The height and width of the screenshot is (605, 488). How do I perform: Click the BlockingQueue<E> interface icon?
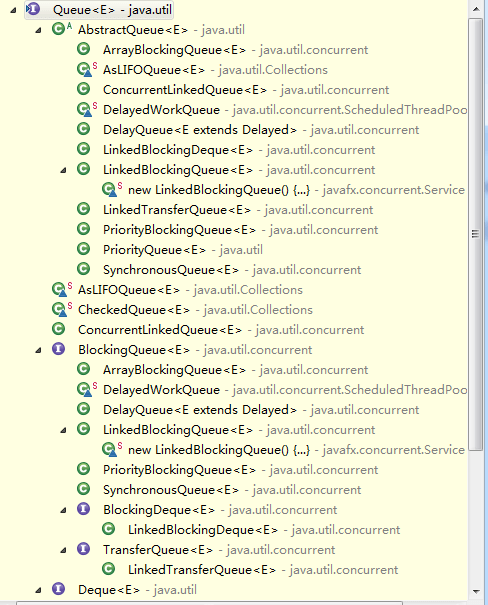coord(59,349)
